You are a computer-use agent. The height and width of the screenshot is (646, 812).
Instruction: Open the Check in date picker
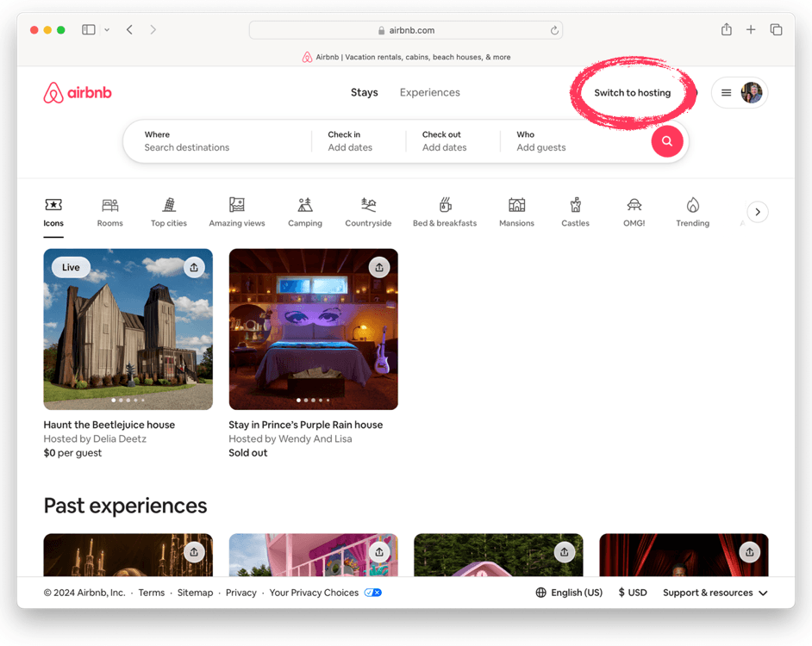(358, 141)
